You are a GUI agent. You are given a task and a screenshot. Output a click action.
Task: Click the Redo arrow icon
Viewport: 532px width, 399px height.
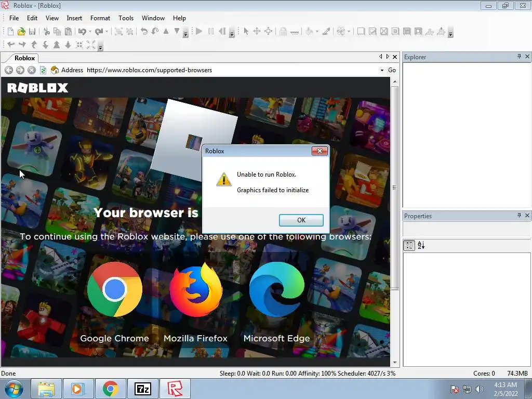[x=99, y=32]
